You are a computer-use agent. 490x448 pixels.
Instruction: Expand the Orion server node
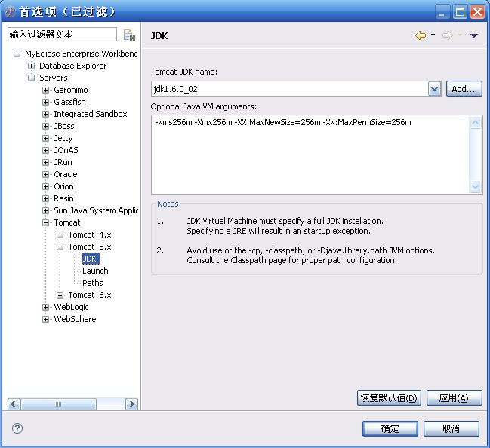[45, 186]
